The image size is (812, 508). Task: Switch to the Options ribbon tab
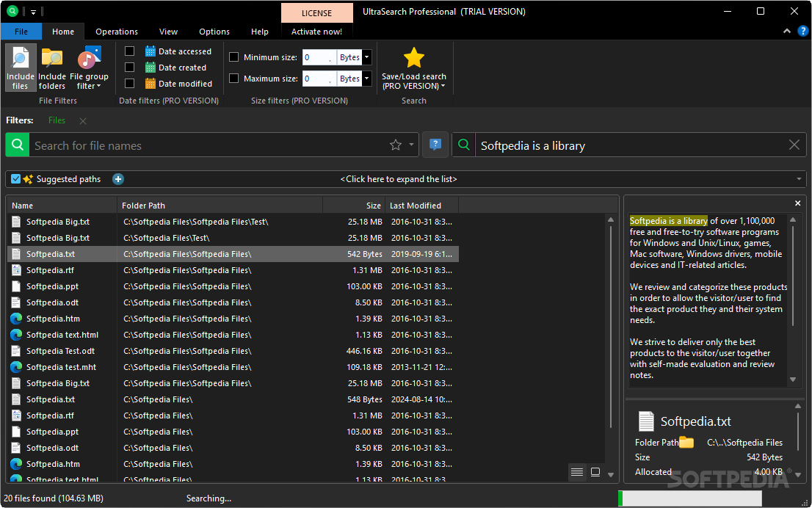click(214, 32)
